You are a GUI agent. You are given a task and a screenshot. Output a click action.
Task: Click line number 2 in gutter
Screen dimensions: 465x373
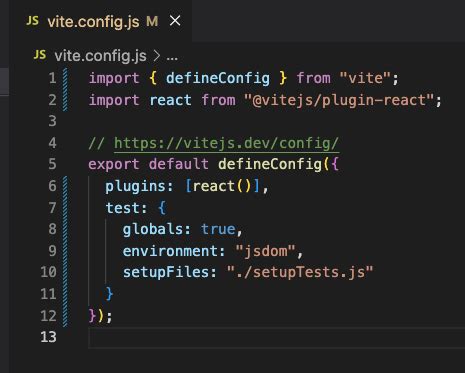(53, 100)
